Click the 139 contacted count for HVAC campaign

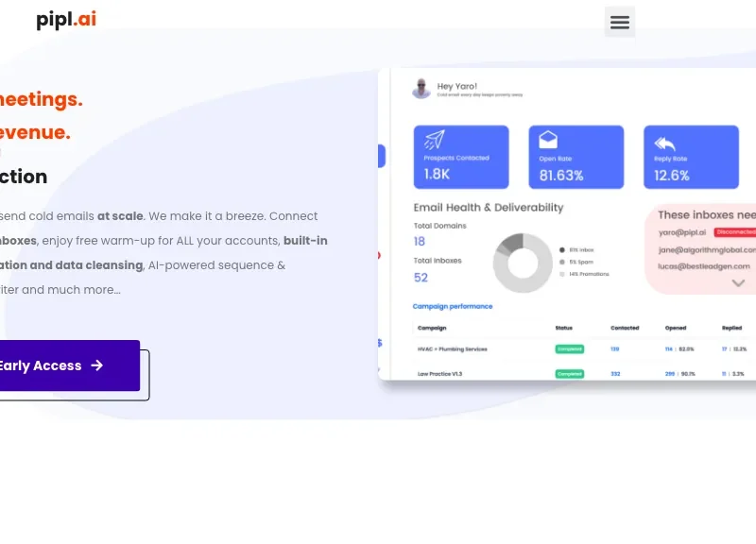pyautogui.click(x=613, y=348)
